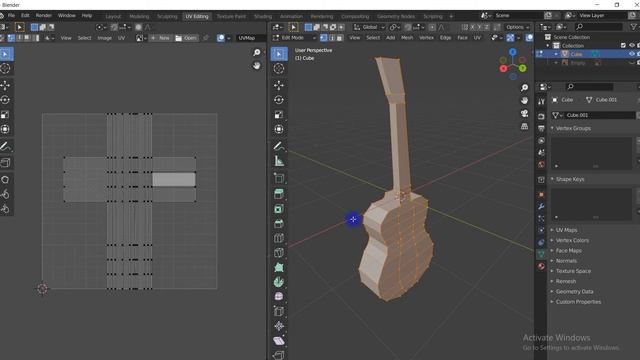Select the Scale tool in the 3D viewport toolbar
Viewport: 640px width, 360px height.
coord(279,115)
